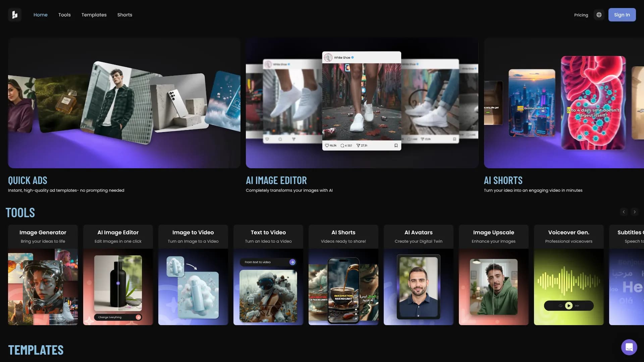Screen dimensions: 644x362
Task: Click 'Turn your idea into an engaging video' text
Action: pyautogui.click(x=533, y=190)
